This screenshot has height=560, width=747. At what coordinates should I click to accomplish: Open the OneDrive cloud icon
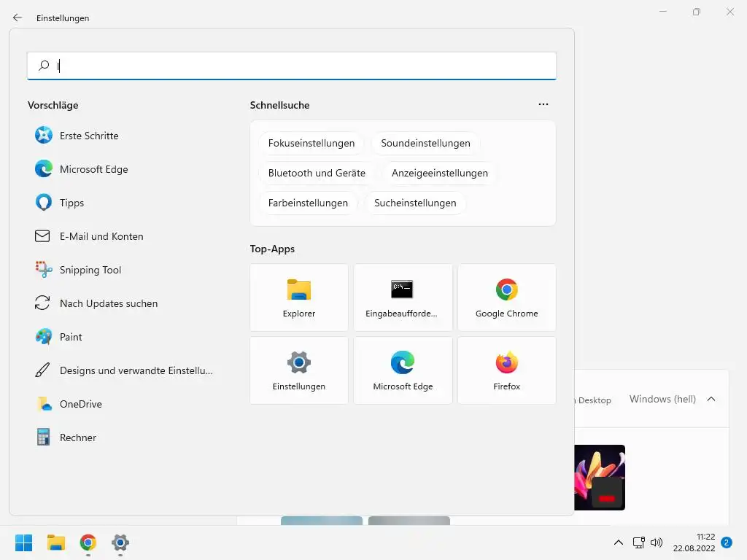pyautogui.click(x=44, y=404)
